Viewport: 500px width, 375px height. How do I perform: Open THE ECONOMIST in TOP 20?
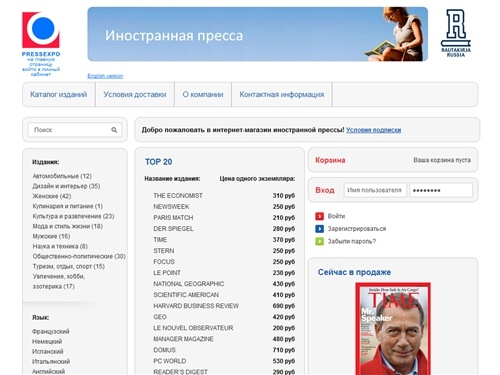[178, 196]
